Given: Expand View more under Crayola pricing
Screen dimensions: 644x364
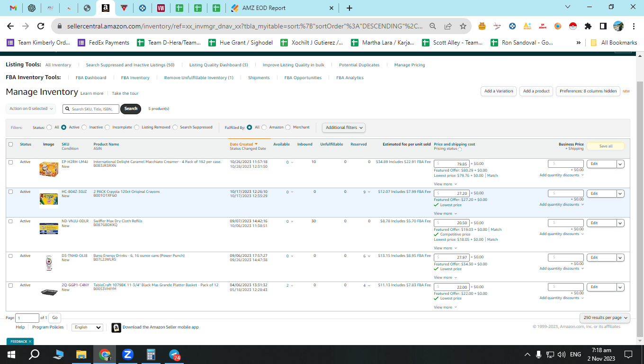Looking at the screenshot, I should [x=445, y=213].
